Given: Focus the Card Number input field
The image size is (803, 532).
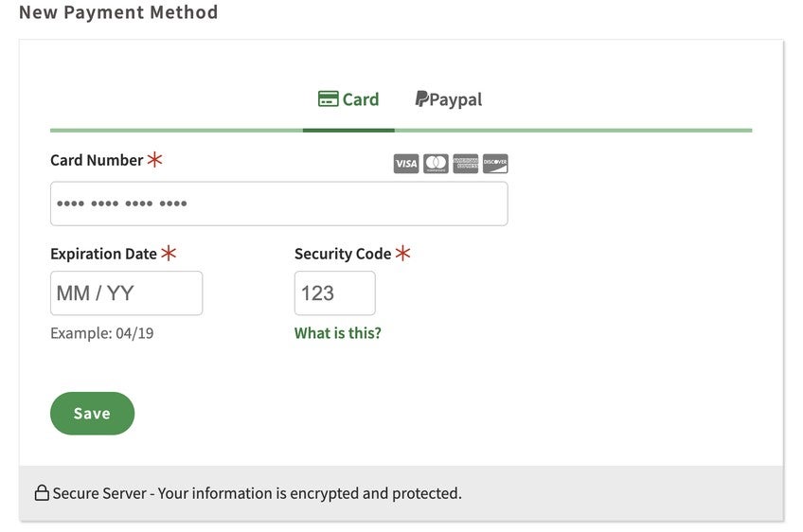Looking at the screenshot, I should coord(278,204).
